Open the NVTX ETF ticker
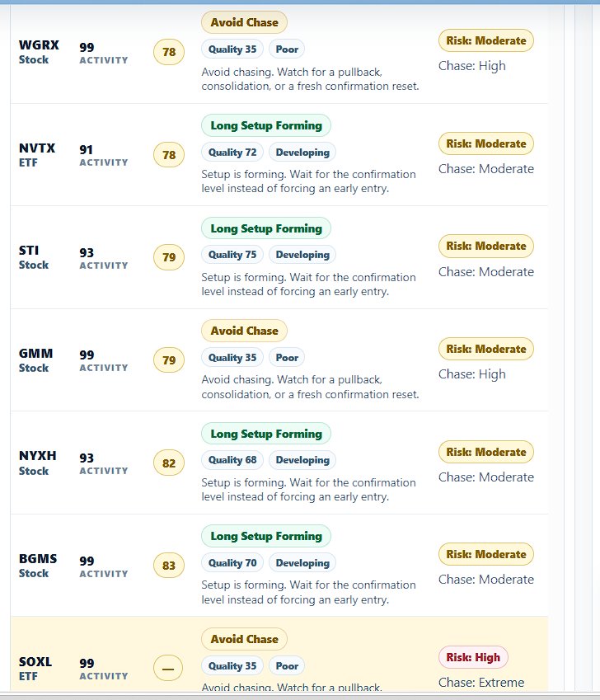Image resolution: width=600 pixels, height=700 pixels. (36, 148)
